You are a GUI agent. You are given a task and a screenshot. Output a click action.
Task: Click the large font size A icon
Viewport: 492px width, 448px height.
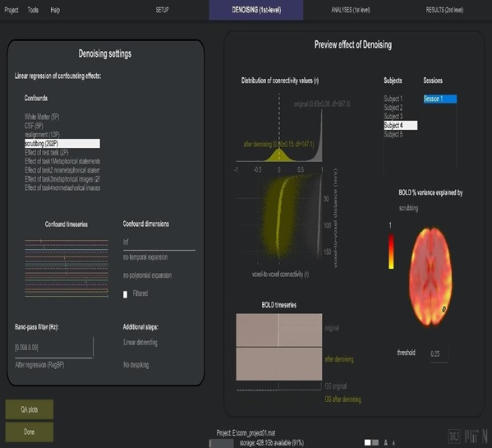coord(385,443)
